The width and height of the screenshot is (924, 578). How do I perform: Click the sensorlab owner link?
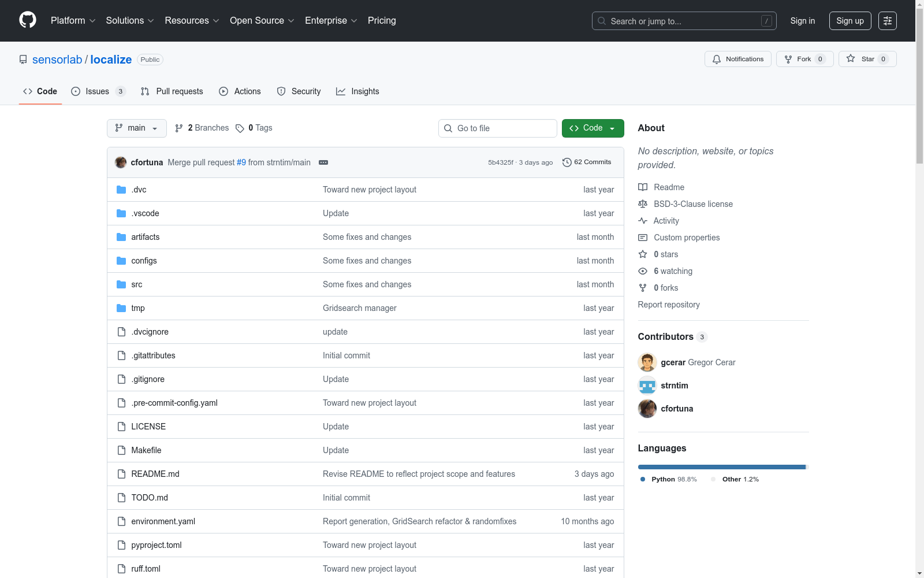point(57,60)
